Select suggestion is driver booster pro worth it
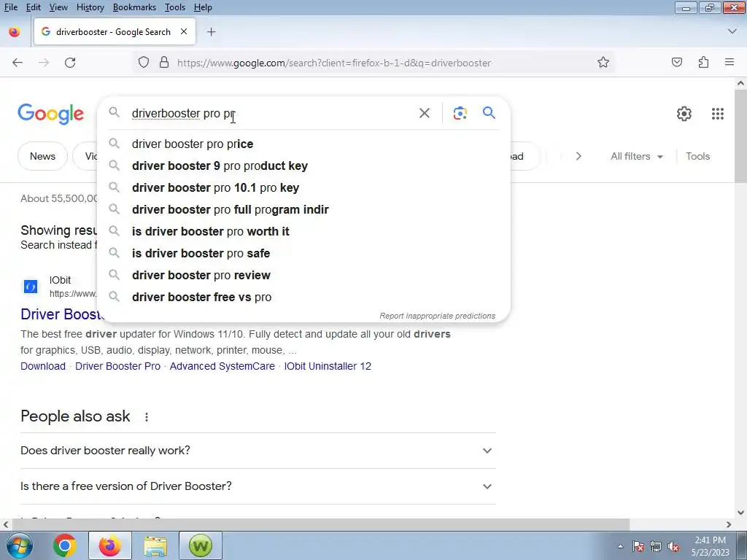The height and width of the screenshot is (560, 747). pos(303,231)
